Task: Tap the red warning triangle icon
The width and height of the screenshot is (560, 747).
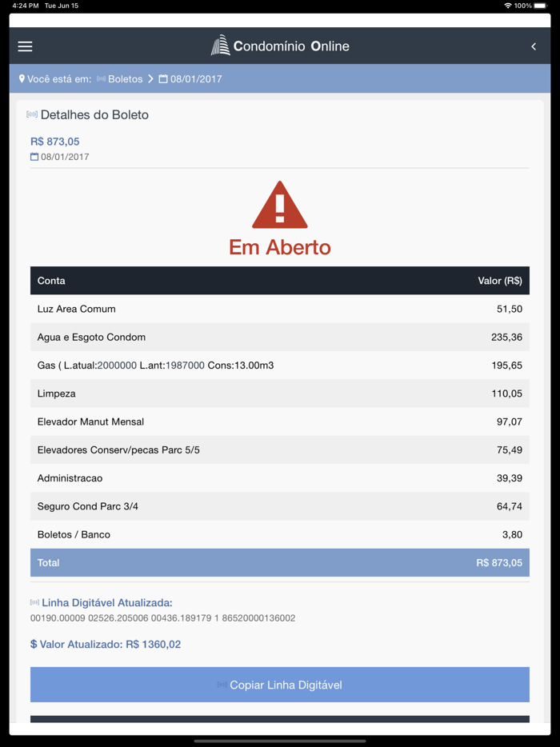Action: (x=280, y=205)
